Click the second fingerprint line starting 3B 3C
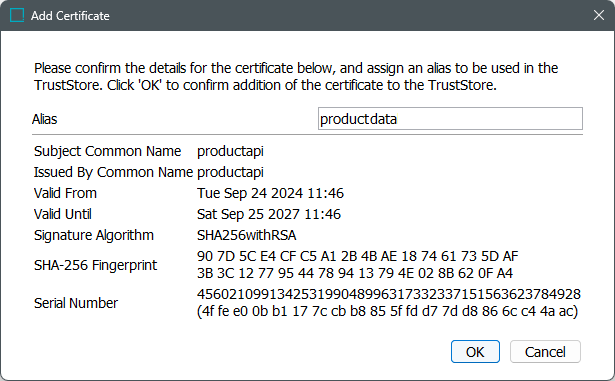The image size is (615, 381). coord(355,273)
